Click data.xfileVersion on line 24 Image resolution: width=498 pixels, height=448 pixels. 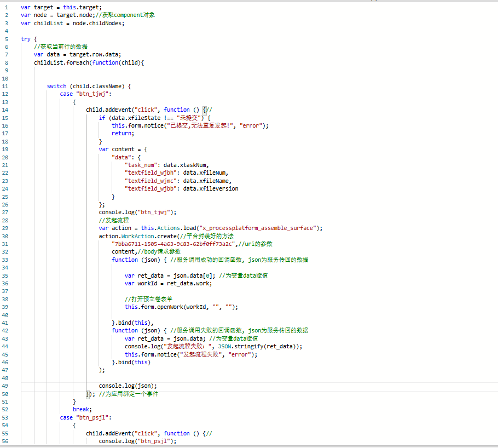[211, 188]
